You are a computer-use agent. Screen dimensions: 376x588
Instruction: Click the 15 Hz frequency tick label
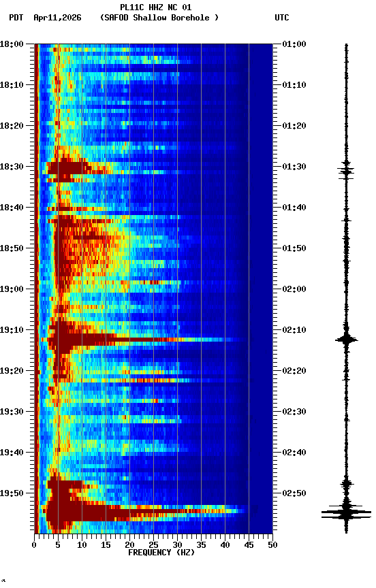pos(106,546)
